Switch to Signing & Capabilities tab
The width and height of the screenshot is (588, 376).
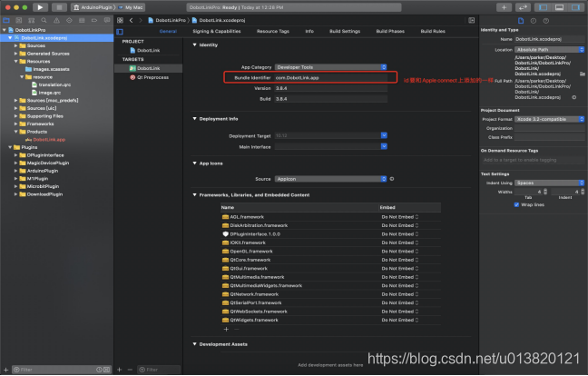(x=217, y=31)
